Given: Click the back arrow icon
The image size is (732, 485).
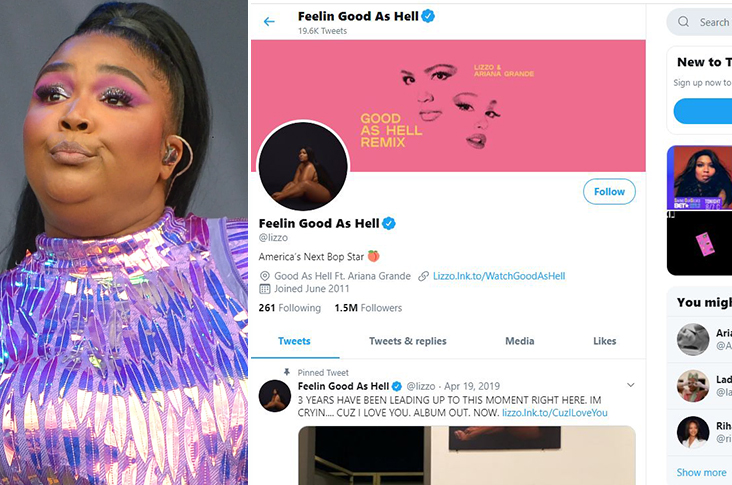Looking at the screenshot, I should coord(269,21).
